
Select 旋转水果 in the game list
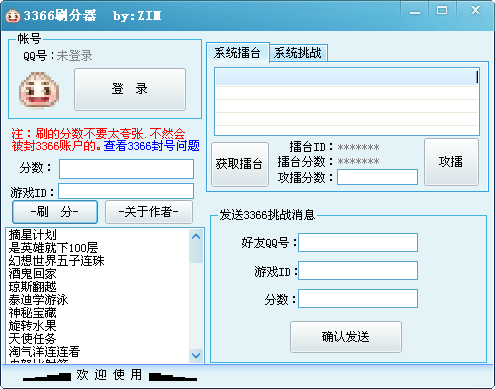click(x=32, y=326)
